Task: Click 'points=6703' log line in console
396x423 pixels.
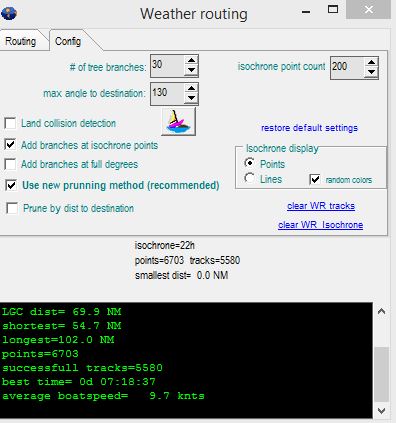Action: coord(40,354)
